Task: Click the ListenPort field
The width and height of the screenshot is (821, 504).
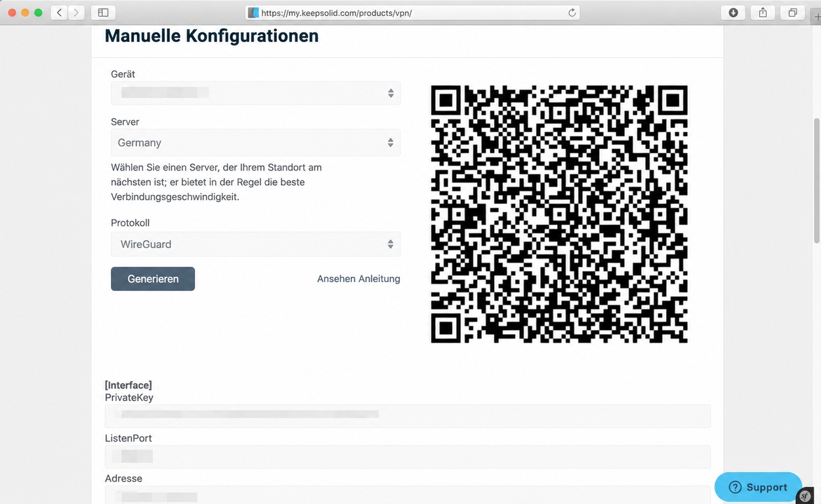Action: coord(408,457)
